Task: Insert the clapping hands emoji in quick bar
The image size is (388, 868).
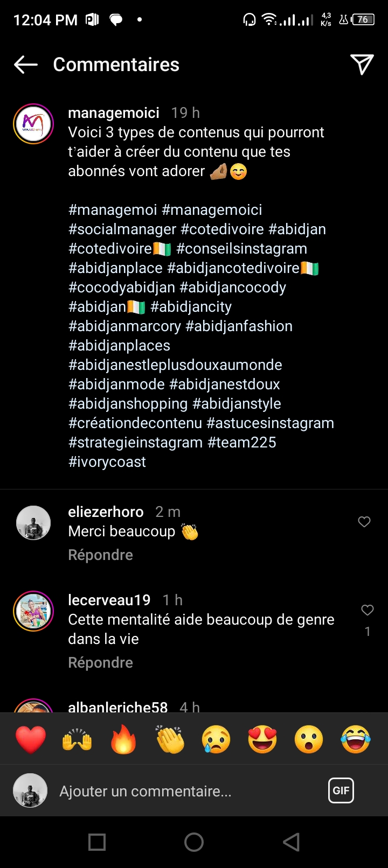Action: click(x=170, y=739)
